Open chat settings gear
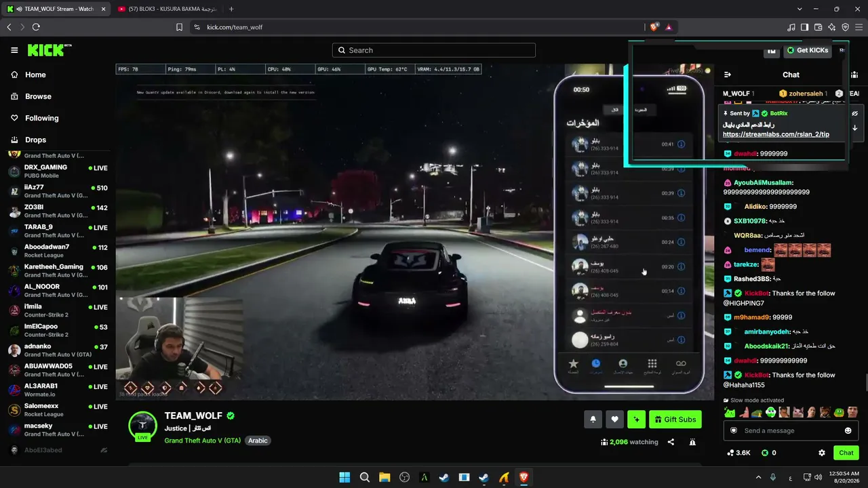The image size is (868, 488). [x=822, y=453]
